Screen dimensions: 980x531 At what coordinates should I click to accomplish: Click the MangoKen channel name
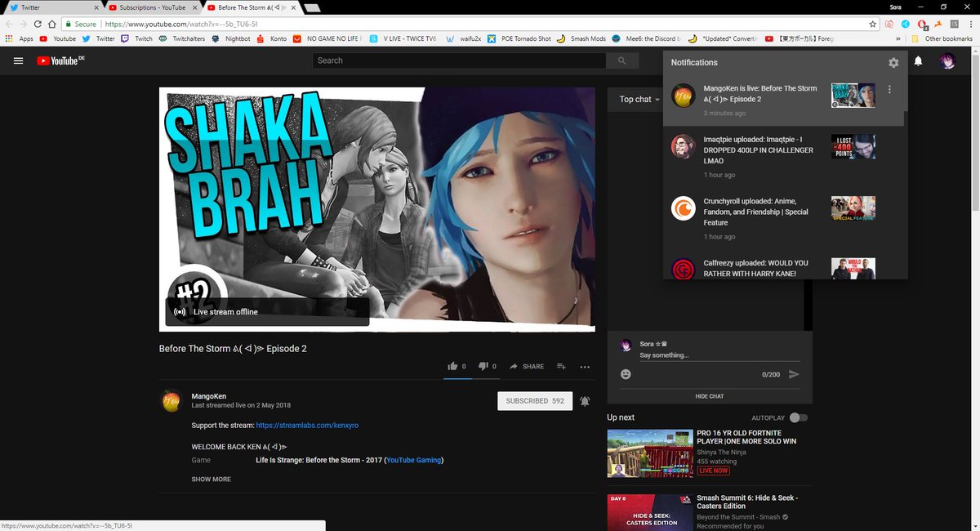(208, 395)
